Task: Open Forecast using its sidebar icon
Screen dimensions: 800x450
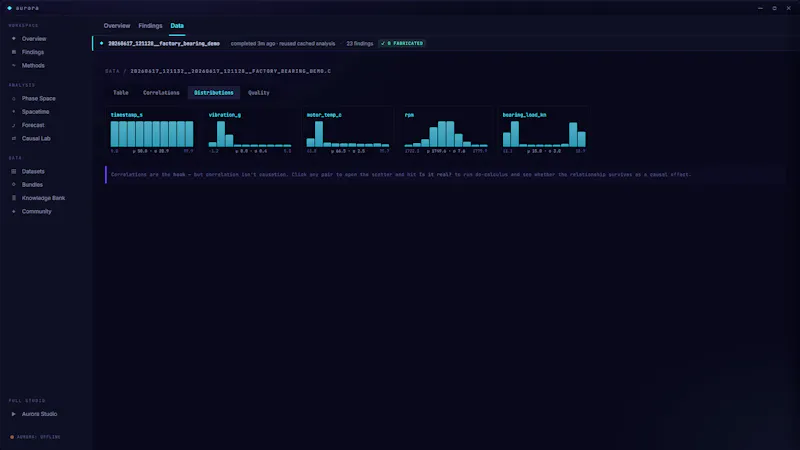Action: pyautogui.click(x=14, y=125)
